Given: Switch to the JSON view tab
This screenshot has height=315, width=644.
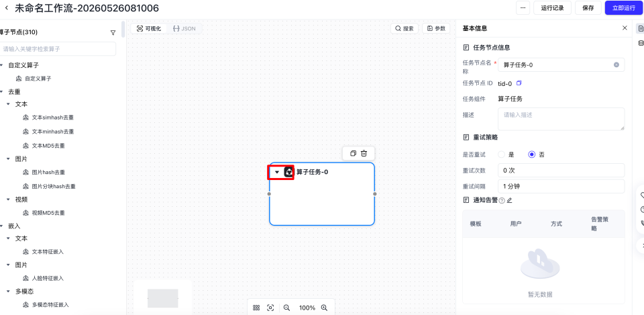Looking at the screenshot, I should point(184,28).
